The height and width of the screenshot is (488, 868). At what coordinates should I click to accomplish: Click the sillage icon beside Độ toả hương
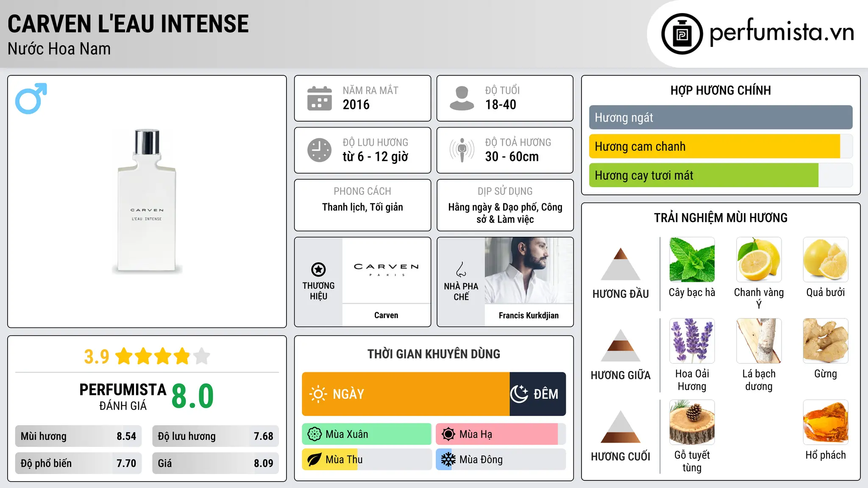tap(462, 150)
